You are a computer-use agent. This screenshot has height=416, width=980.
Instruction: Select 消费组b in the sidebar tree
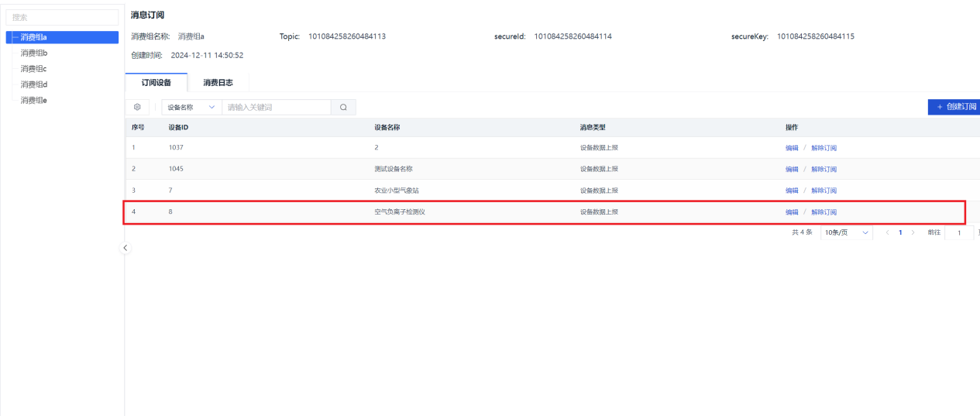[34, 53]
